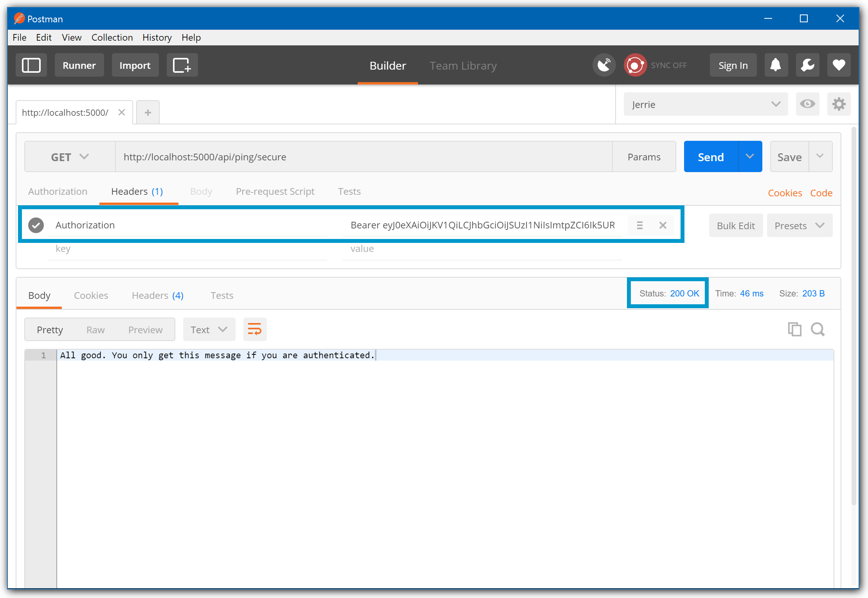Open the Code link
The image size is (868, 598).
tap(821, 193)
